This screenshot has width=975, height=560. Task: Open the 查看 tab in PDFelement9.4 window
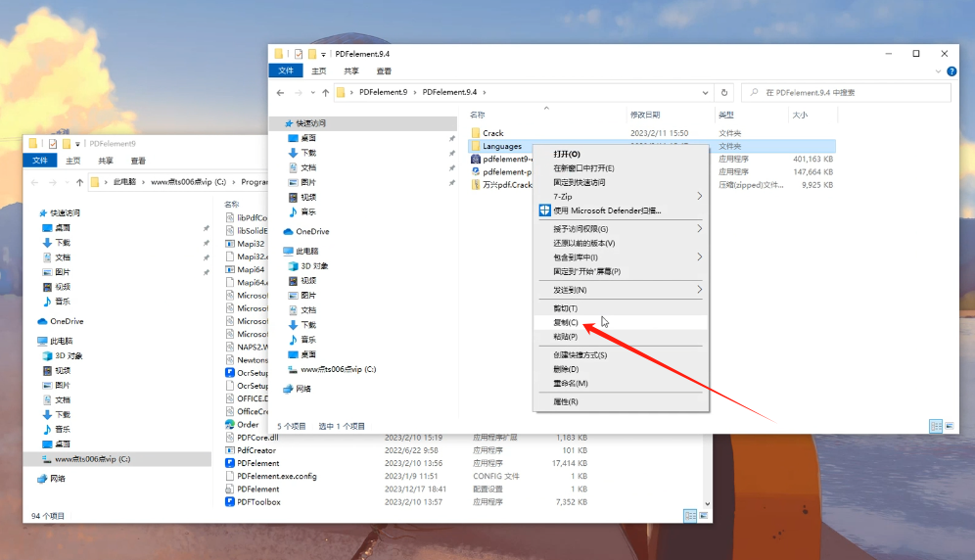384,70
